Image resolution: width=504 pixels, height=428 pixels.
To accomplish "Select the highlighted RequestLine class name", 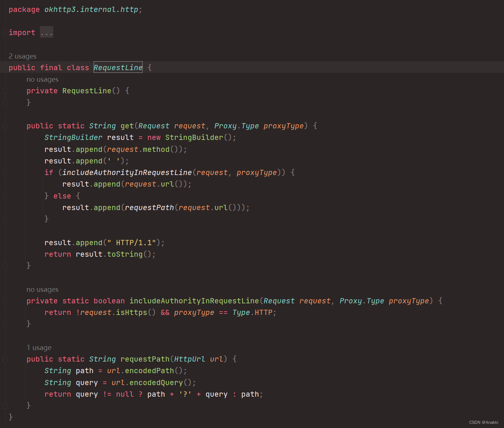I will pyautogui.click(x=118, y=67).
